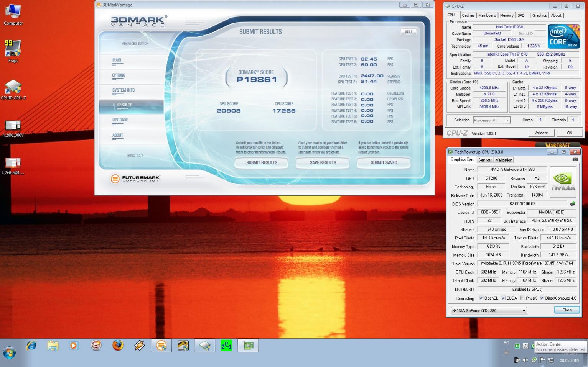588x367 pixels.
Task: Click Validate button in CPU-Z
Action: pyautogui.click(x=541, y=133)
